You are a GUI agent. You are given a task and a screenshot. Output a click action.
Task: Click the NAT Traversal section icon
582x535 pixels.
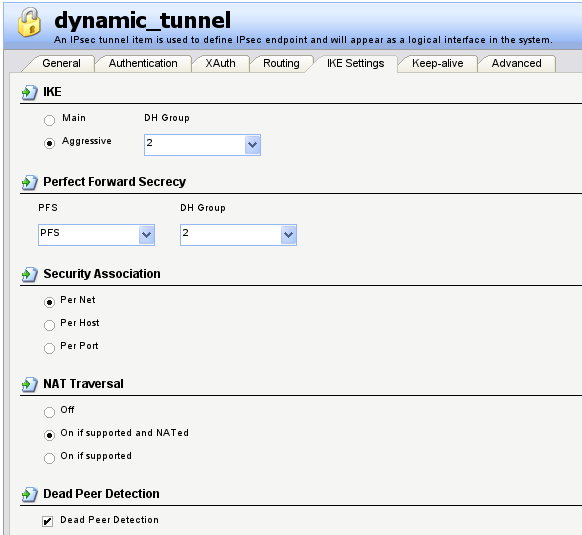(30, 384)
